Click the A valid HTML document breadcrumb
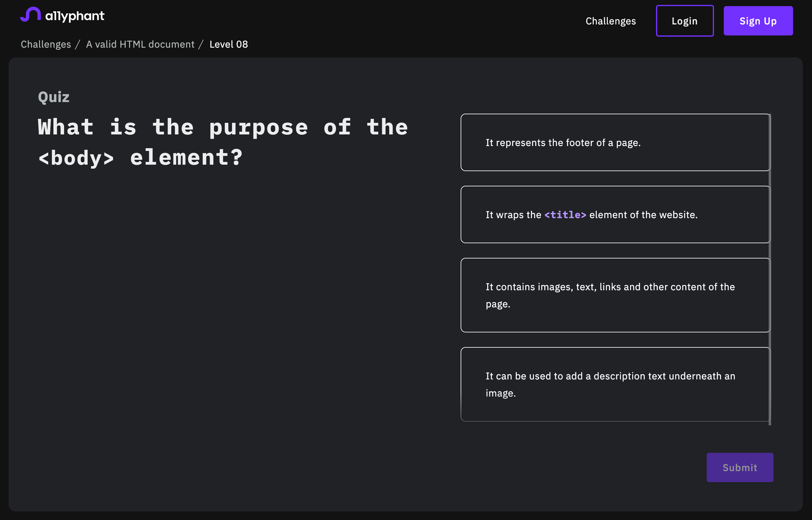Viewport: 812px width, 520px height. pyautogui.click(x=140, y=44)
